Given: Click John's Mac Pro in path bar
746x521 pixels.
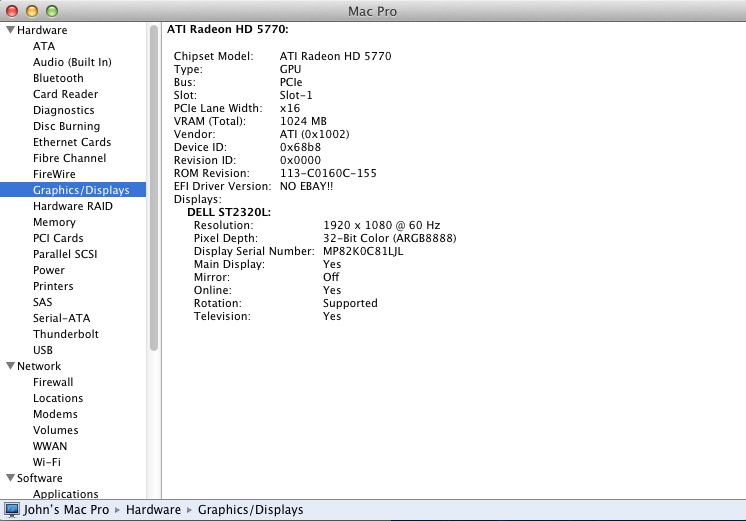Looking at the screenshot, I should (66, 510).
